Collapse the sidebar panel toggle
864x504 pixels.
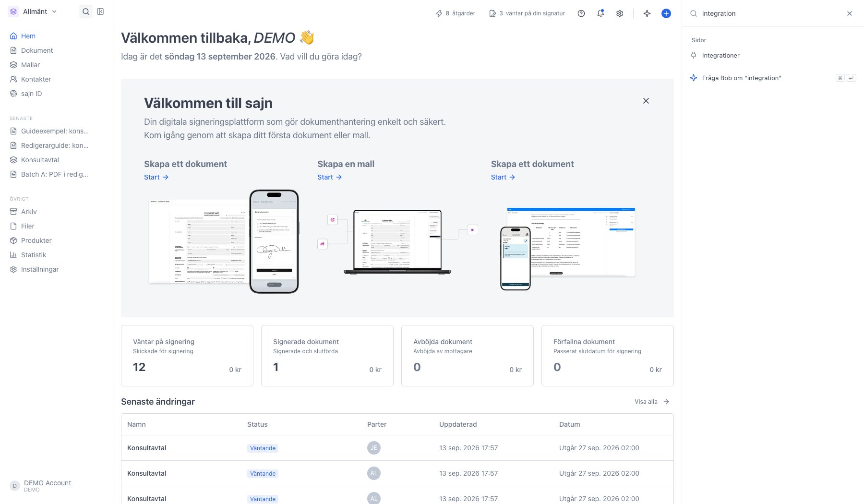[x=100, y=12]
